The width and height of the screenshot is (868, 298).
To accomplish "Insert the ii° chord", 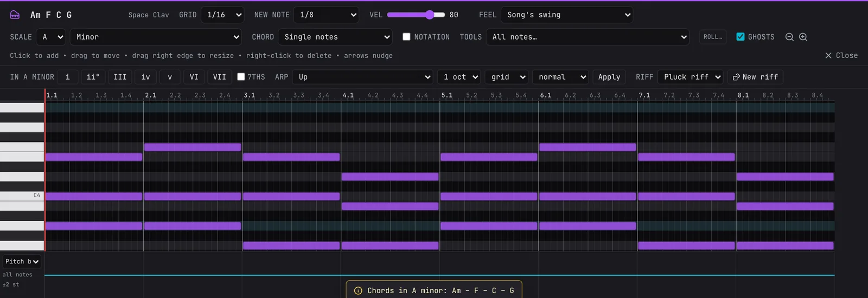I will coord(93,77).
